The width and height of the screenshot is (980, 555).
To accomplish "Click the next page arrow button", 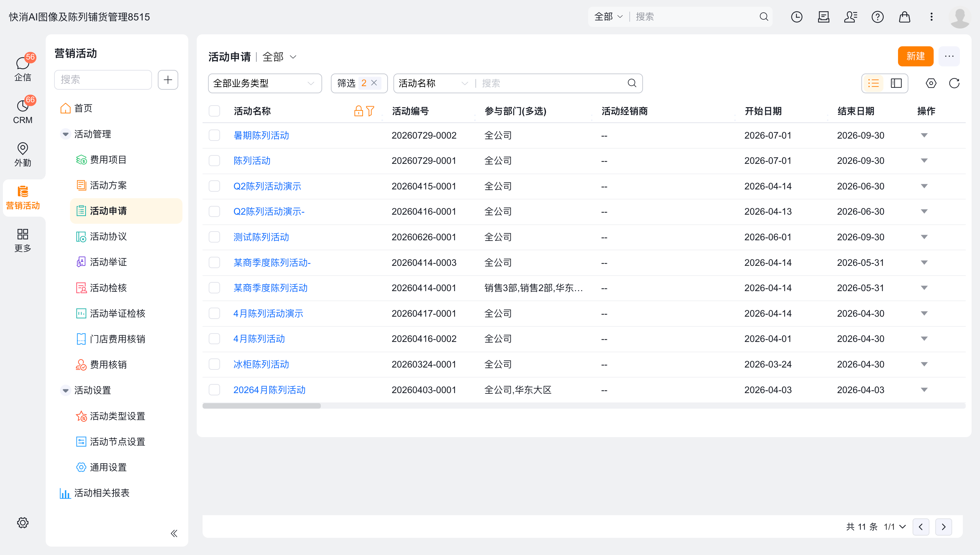I will click(x=943, y=527).
